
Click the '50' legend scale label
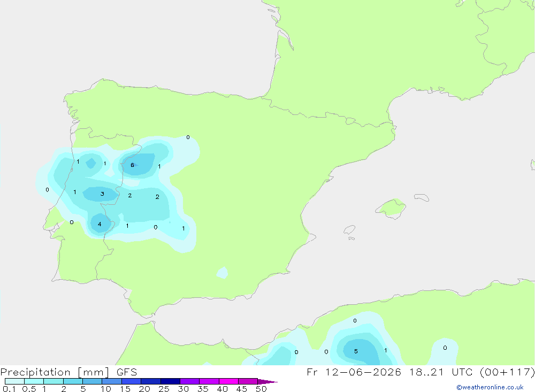(x=261, y=389)
